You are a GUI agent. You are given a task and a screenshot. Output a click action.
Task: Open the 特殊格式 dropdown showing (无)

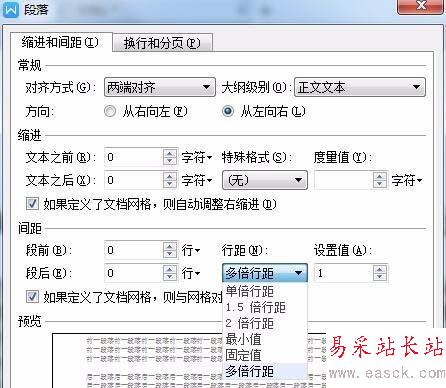pyautogui.click(x=265, y=180)
